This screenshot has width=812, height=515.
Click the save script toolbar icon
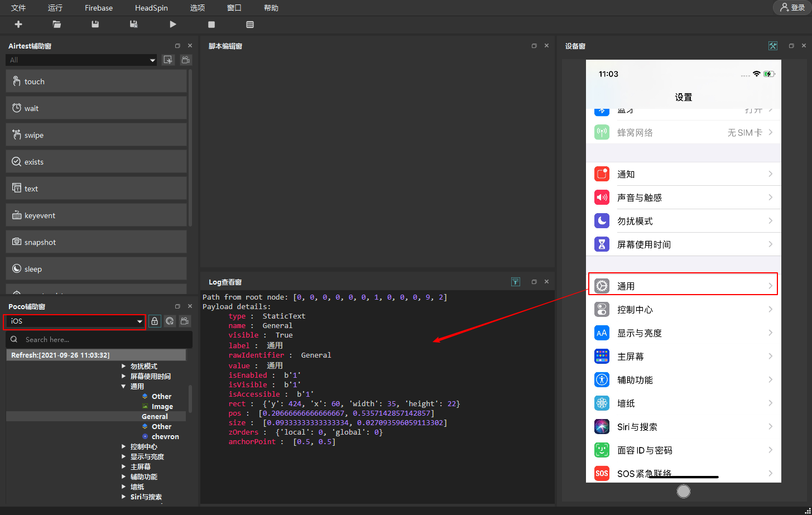(95, 25)
